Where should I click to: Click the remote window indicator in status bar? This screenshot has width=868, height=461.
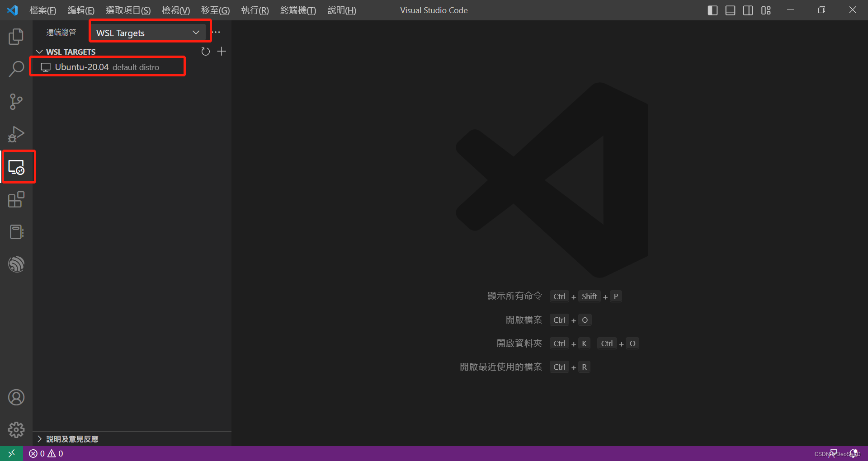click(11, 453)
